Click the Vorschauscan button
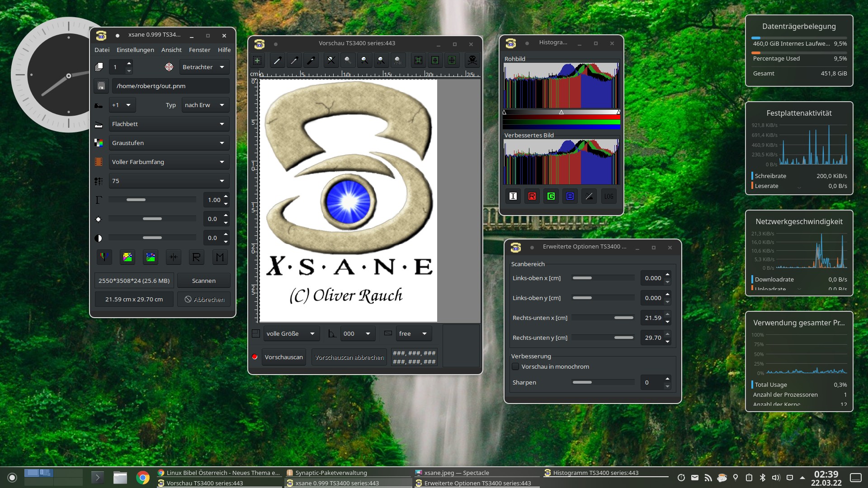Image resolution: width=868 pixels, height=488 pixels. click(x=284, y=357)
